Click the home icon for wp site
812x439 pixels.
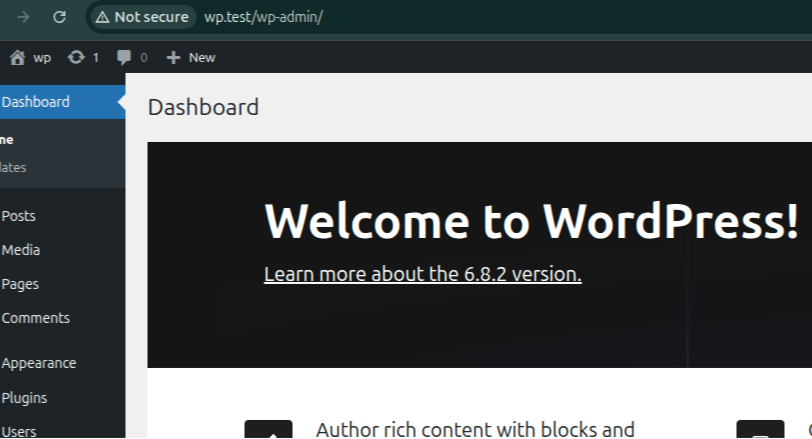17,57
